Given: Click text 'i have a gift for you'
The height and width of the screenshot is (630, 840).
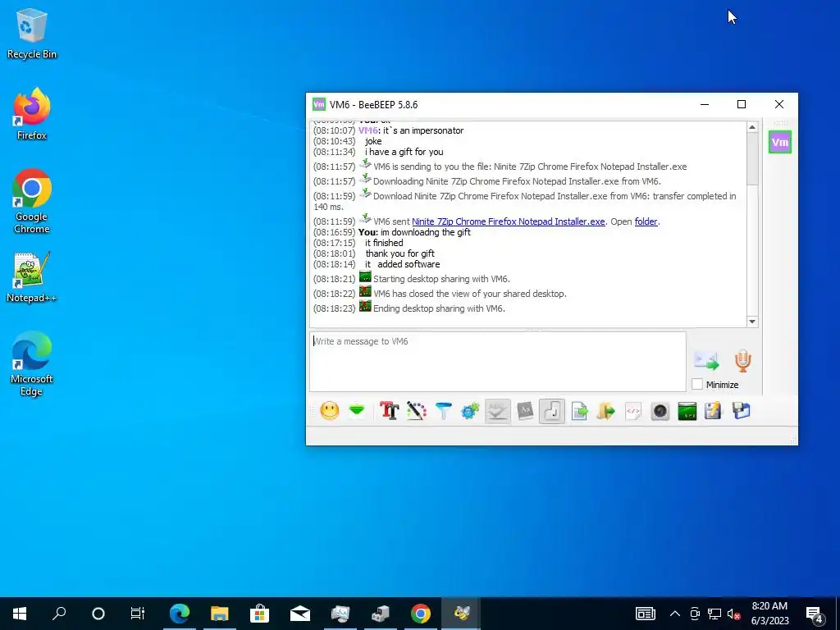Looking at the screenshot, I should tap(404, 152).
